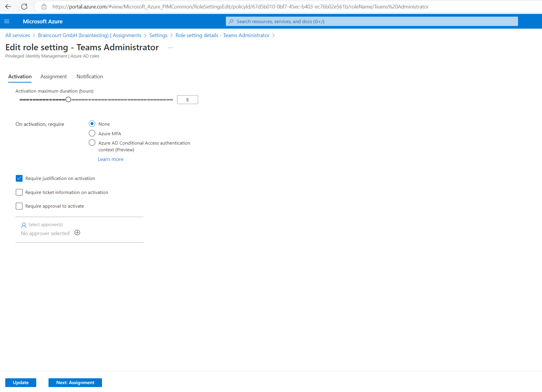Enable Require approval to activate
Screen dimensions: 542x392
click(x=19, y=206)
